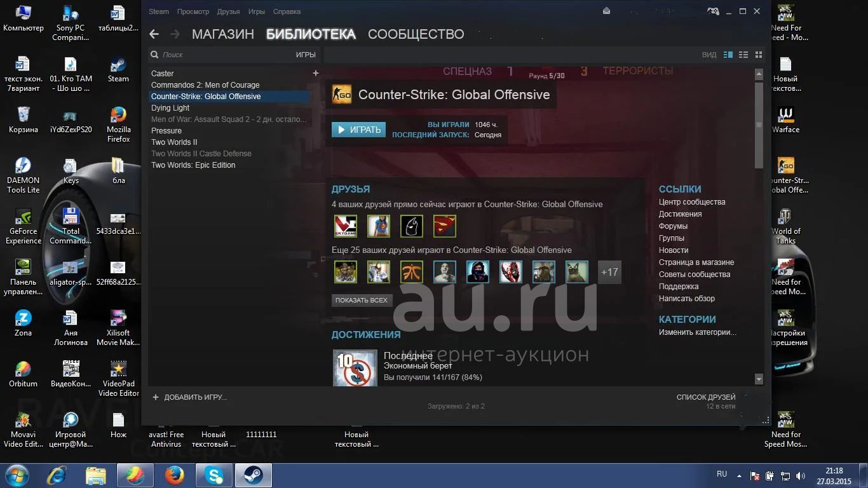The height and width of the screenshot is (488, 868).
Task: Open the Написать обзор link
Action: [x=687, y=299]
